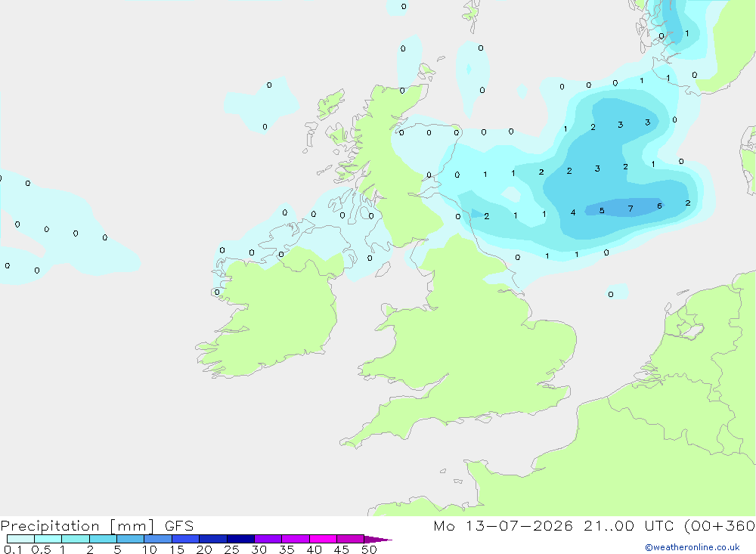This screenshot has height=554, width=756.
Task: Click the 20–25 mm legend color swatch
Action: (212, 539)
